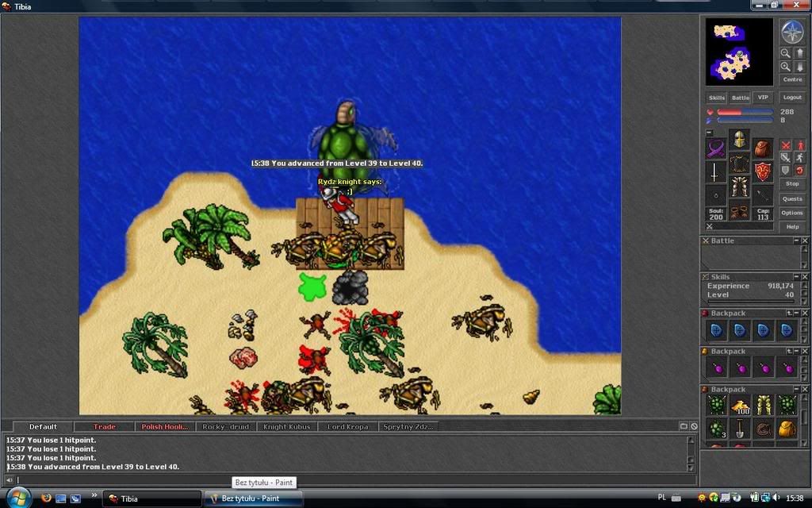Collapse the inventory panel with minus button
The height and width of the screenshot is (508, 812).
click(x=710, y=133)
